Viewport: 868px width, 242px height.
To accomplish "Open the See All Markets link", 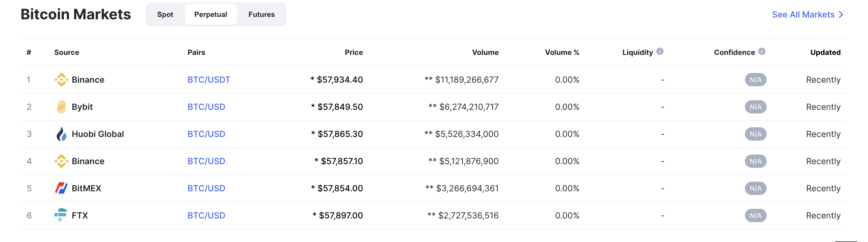I will pyautogui.click(x=803, y=14).
